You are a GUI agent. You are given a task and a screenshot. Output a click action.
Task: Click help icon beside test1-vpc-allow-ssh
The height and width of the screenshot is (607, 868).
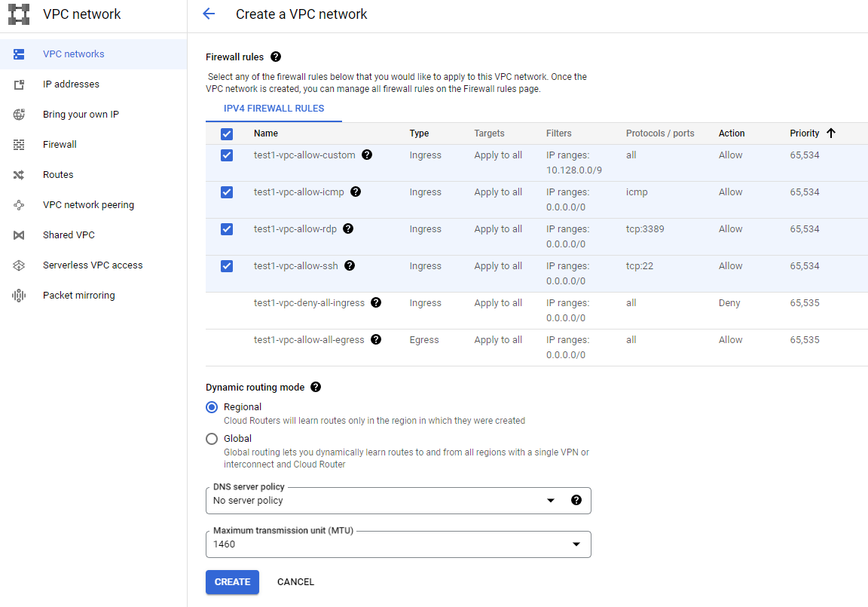pyautogui.click(x=350, y=265)
